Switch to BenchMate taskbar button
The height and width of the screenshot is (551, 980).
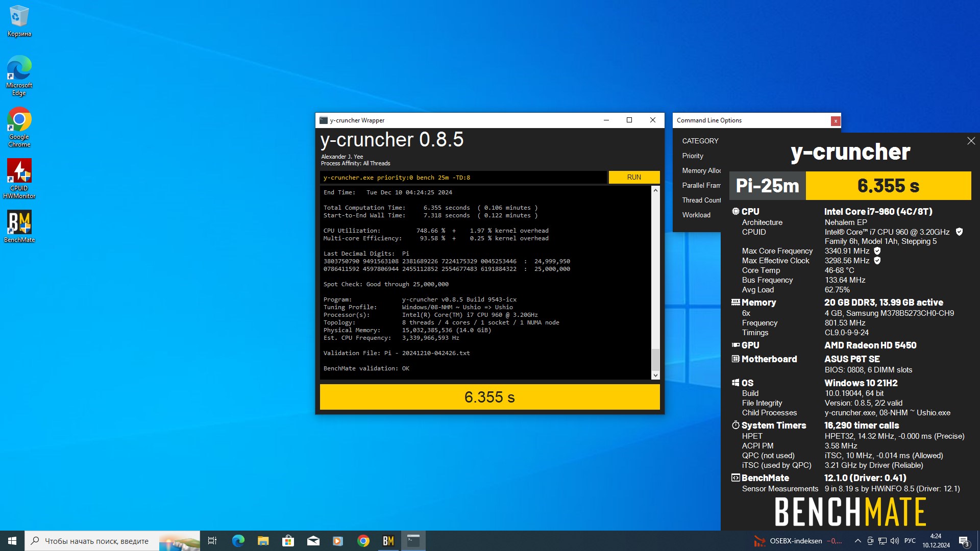(388, 541)
